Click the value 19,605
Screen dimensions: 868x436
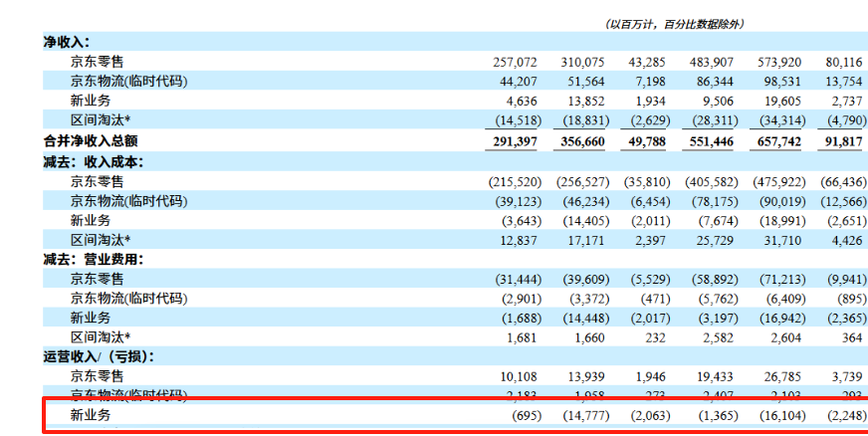click(x=782, y=102)
